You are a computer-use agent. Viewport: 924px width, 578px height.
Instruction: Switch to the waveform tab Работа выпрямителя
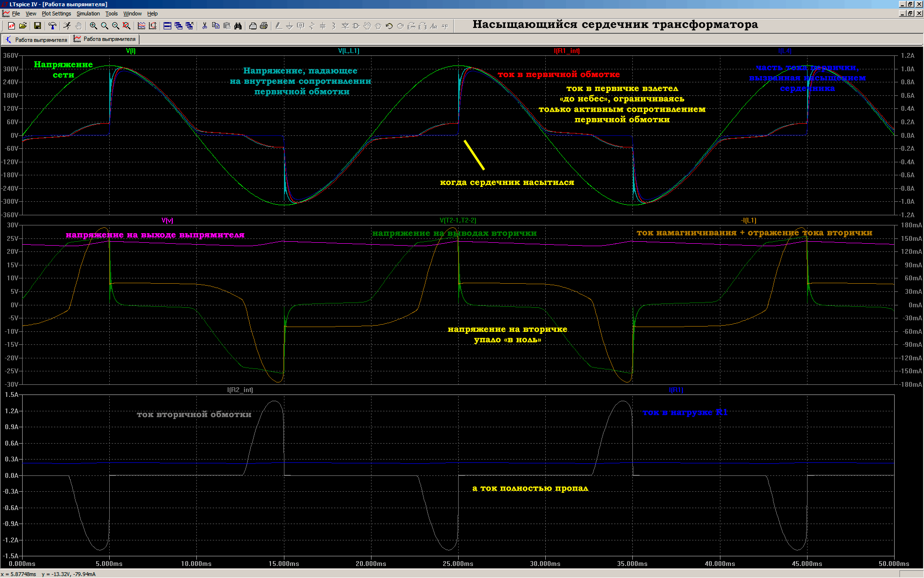click(105, 39)
